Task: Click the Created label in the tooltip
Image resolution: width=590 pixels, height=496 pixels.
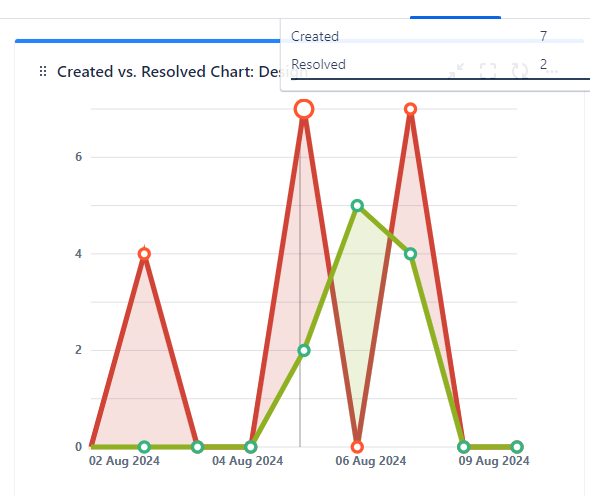Action: (x=315, y=36)
